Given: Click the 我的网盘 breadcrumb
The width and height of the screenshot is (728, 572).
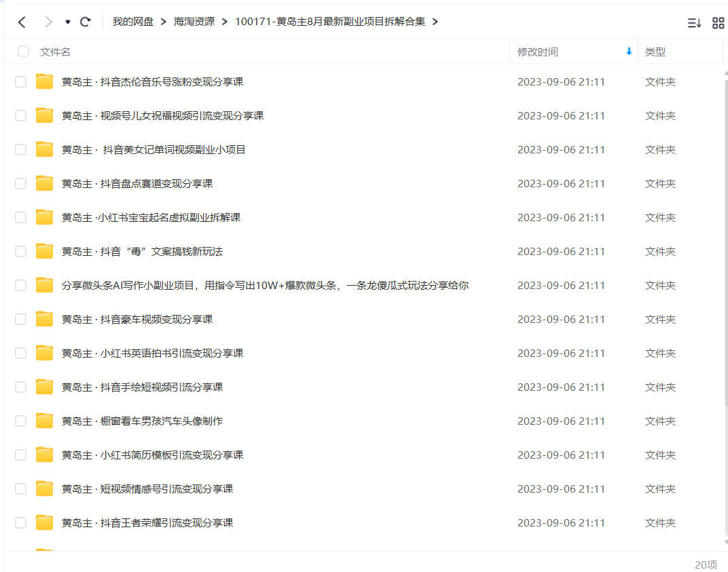Looking at the screenshot, I should pos(133,22).
